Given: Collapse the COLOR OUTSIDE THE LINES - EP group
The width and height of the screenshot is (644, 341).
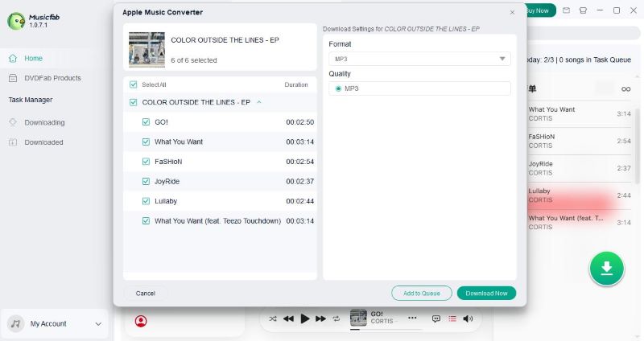Looking at the screenshot, I should [259, 102].
